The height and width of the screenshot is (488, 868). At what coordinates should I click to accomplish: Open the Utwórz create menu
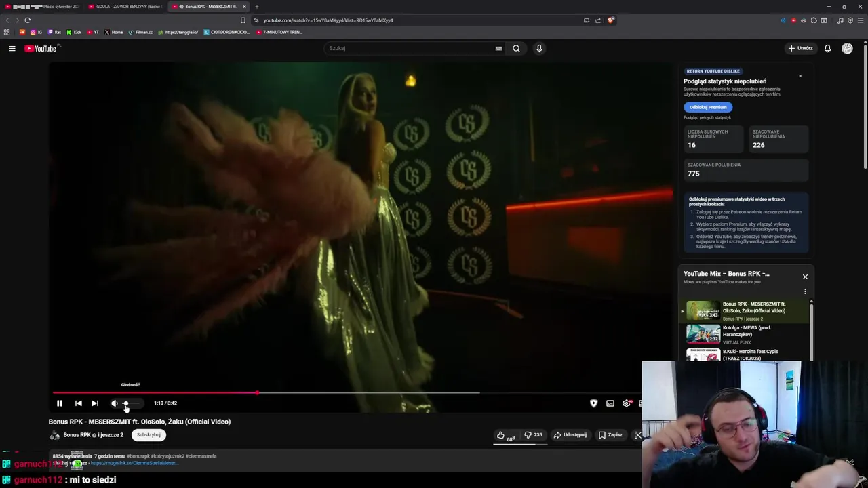tap(800, 48)
